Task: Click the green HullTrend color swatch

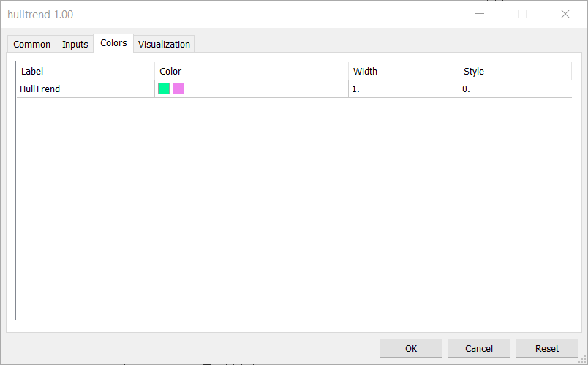Action: point(164,89)
